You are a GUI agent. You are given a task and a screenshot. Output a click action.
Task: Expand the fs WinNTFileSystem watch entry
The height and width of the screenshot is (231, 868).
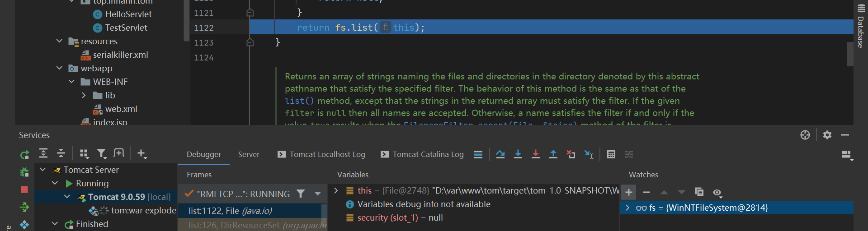[x=627, y=208]
